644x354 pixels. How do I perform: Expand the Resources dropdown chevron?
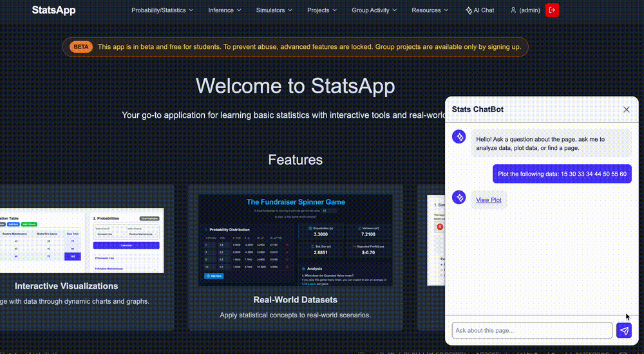(446, 10)
